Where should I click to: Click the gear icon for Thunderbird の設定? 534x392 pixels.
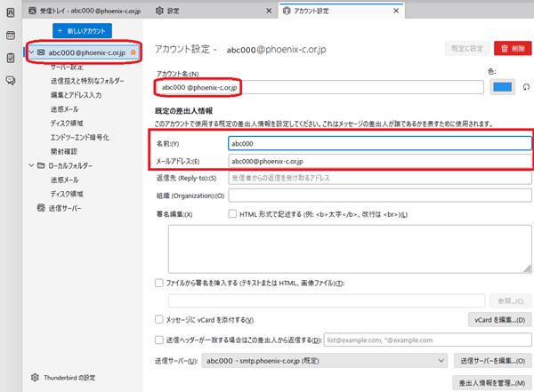coord(36,377)
